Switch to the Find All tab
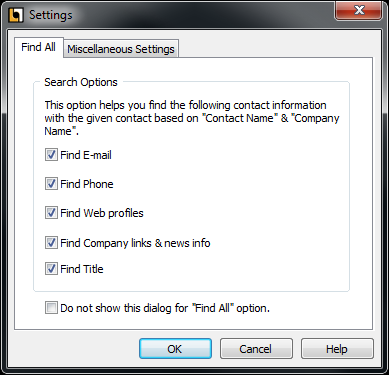This screenshot has width=389, height=375. click(38, 47)
